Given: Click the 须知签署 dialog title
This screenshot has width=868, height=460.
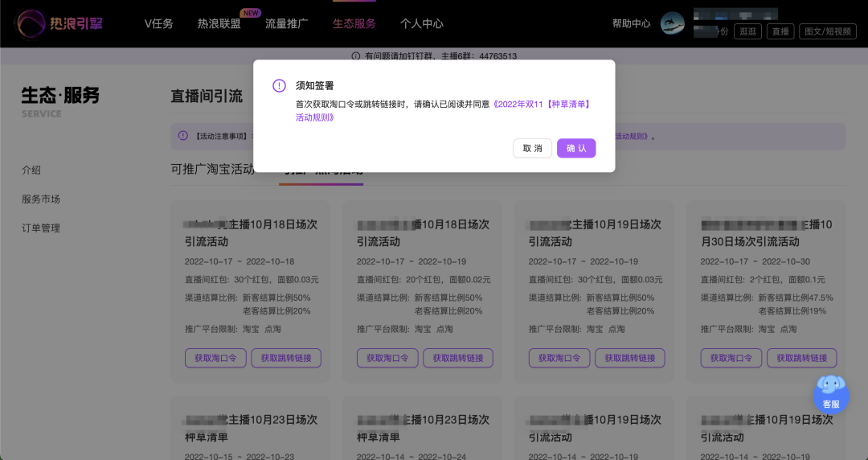Looking at the screenshot, I should pyautogui.click(x=314, y=85).
